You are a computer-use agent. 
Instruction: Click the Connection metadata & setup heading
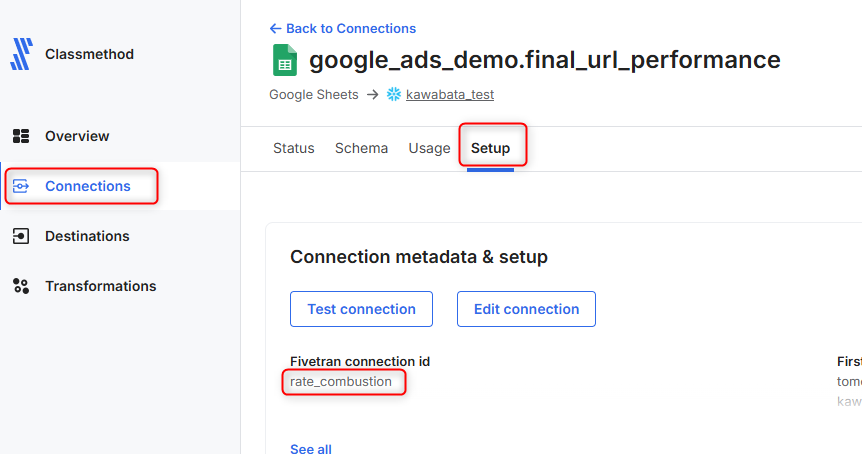[419, 257]
